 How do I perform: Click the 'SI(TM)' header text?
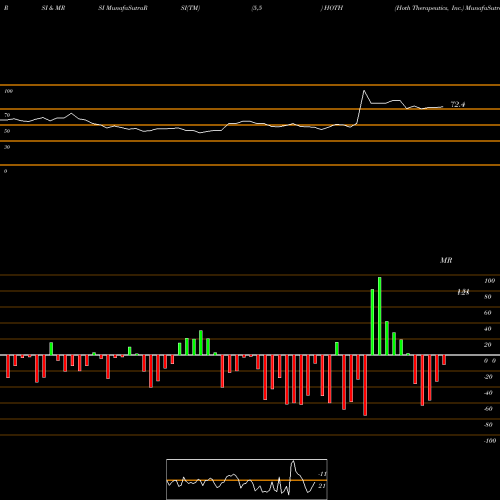click(190, 8)
